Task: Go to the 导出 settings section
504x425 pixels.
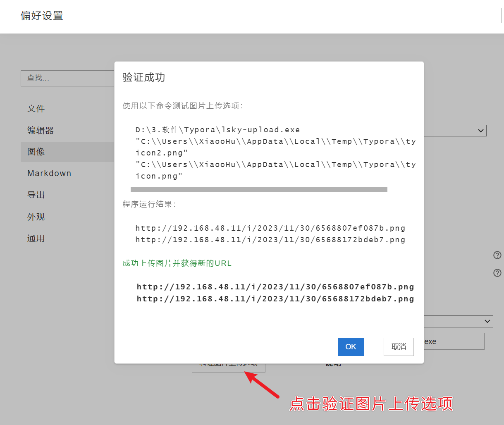Action: pos(36,195)
